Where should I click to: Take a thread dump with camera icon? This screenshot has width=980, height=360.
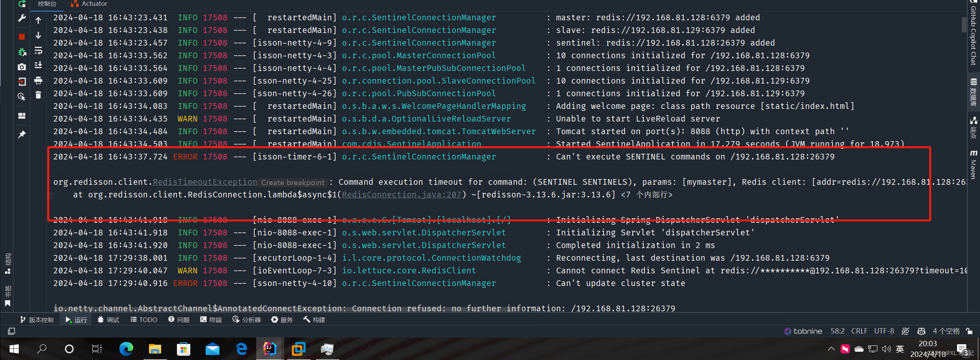(x=22, y=67)
